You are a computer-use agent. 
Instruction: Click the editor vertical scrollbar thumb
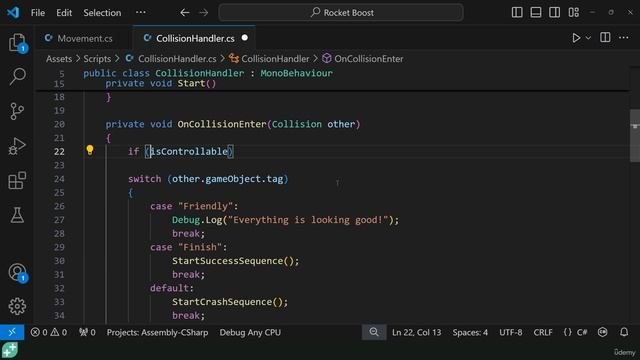tap(635, 136)
